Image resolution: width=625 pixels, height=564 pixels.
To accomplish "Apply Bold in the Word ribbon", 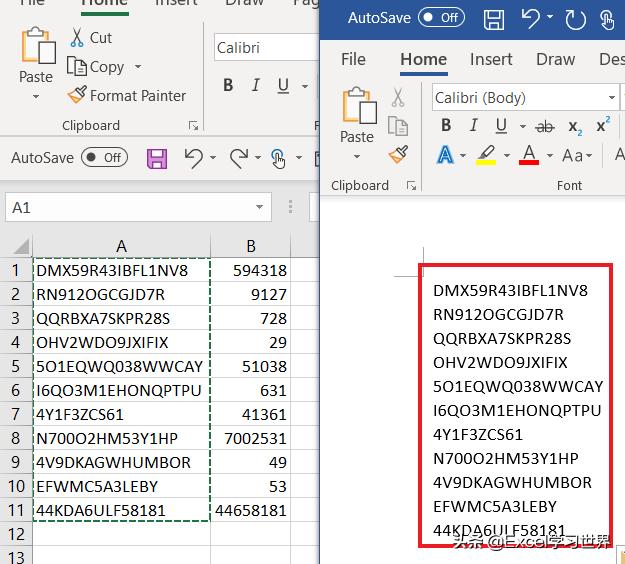I will point(446,126).
